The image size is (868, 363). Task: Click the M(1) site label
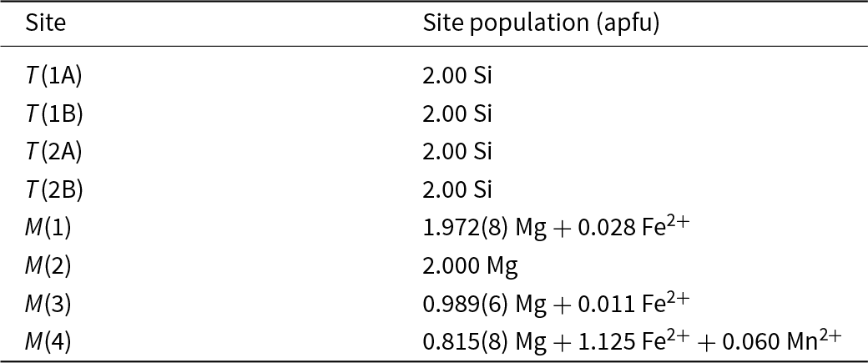pos(49,228)
